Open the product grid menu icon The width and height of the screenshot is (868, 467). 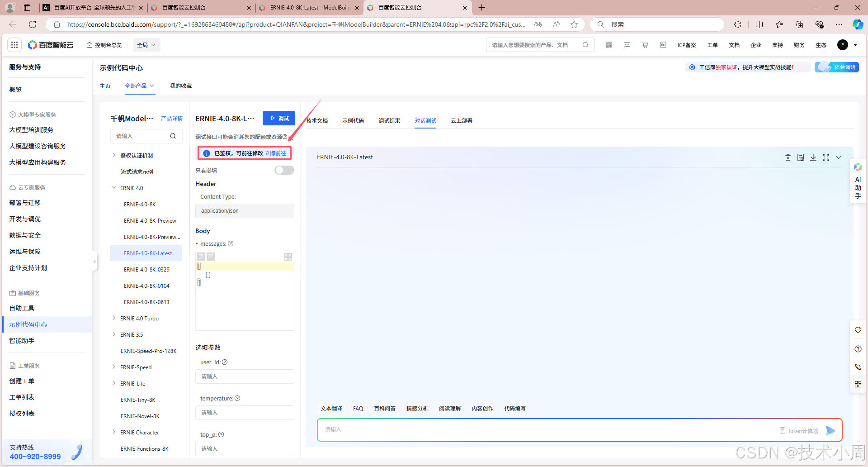(x=14, y=45)
